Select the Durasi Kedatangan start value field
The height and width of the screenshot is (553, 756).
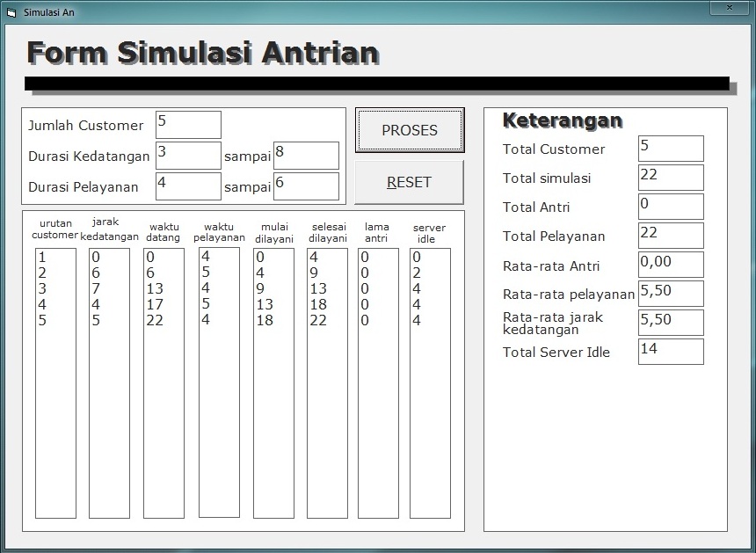click(186, 155)
